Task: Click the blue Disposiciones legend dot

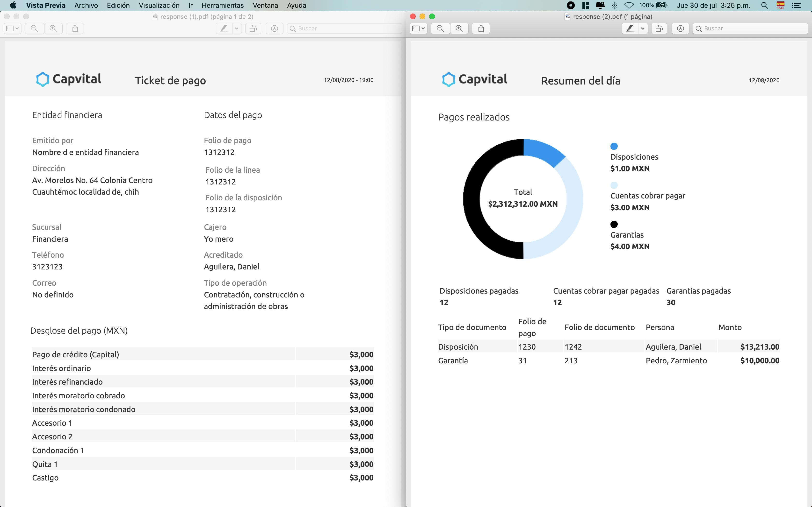Action: [614, 146]
